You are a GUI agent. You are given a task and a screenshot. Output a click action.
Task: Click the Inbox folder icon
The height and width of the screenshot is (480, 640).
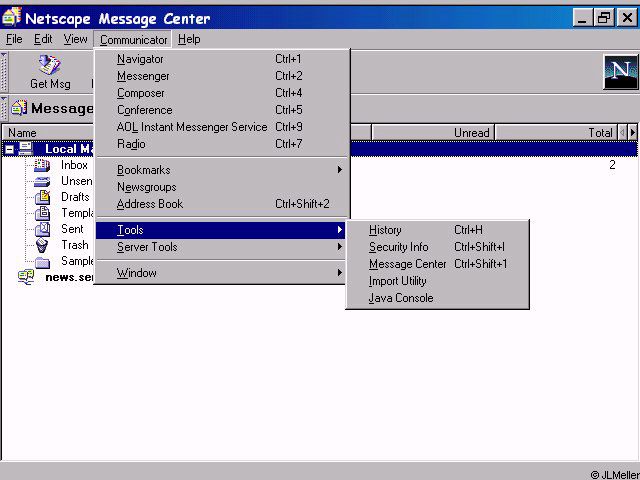pos(42,165)
